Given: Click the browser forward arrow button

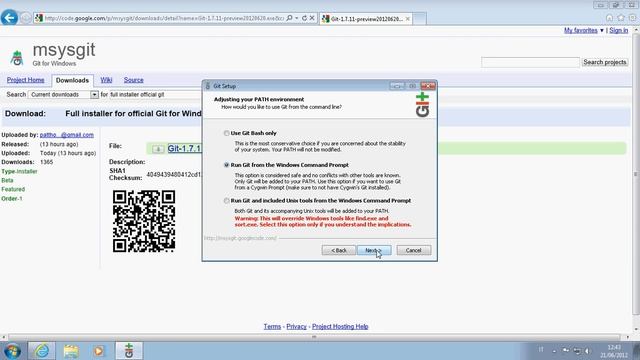Looking at the screenshot, I should (26, 18).
